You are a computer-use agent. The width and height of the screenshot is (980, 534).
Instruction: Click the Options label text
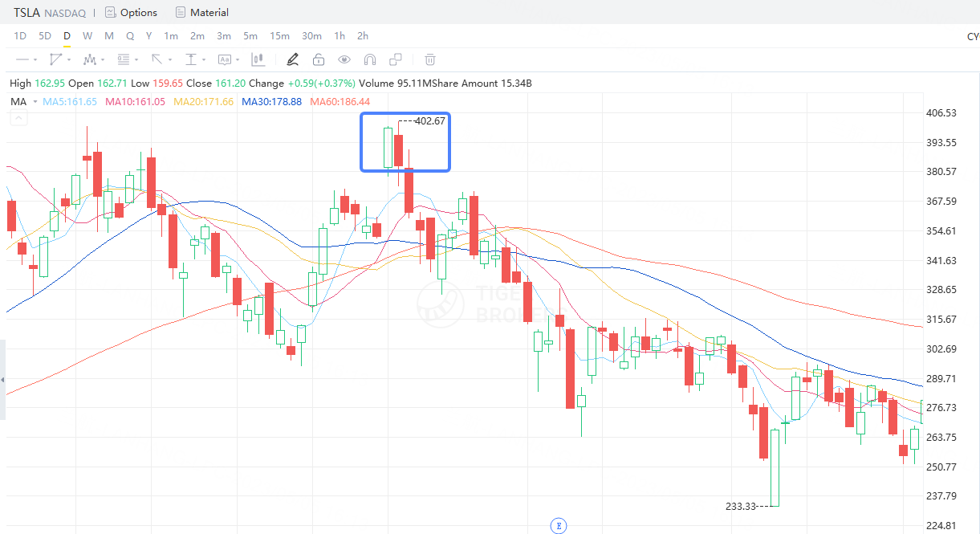139,12
